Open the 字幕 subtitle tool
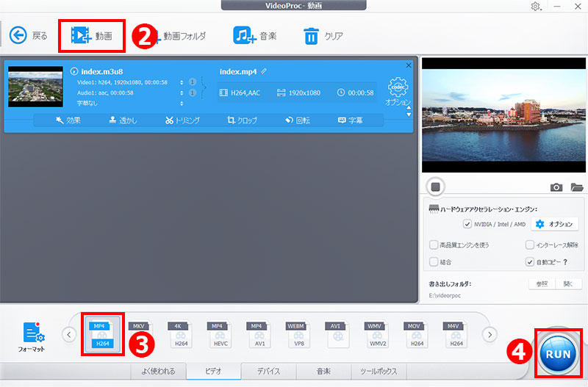 (x=351, y=120)
